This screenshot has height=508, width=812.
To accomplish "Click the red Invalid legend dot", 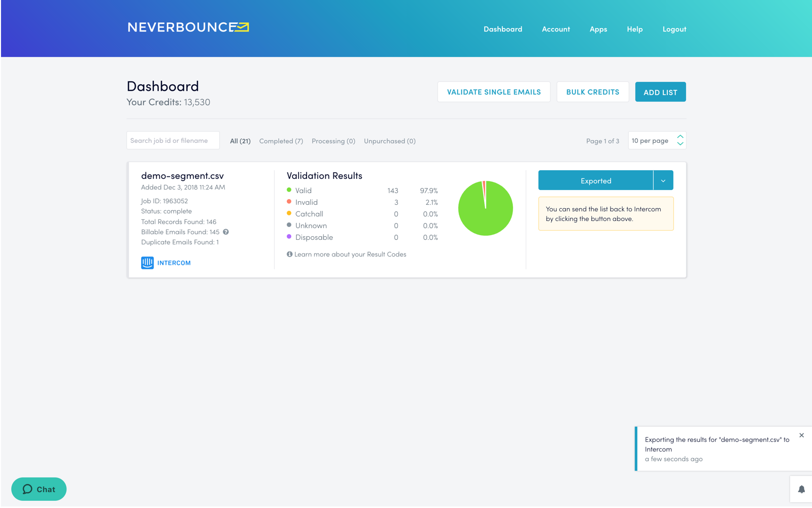I will click(289, 202).
